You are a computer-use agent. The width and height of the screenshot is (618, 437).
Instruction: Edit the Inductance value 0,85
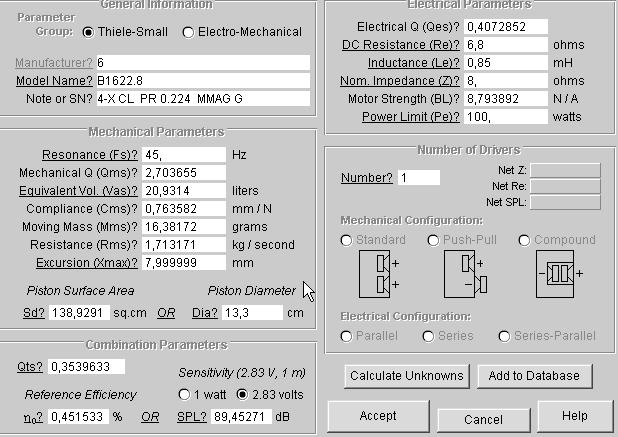point(506,63)
